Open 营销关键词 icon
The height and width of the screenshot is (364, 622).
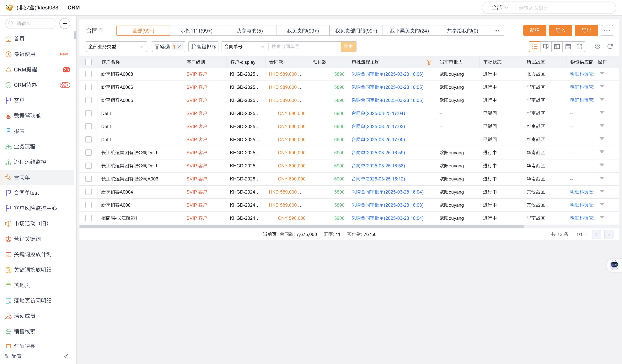[x=8, y=239]
